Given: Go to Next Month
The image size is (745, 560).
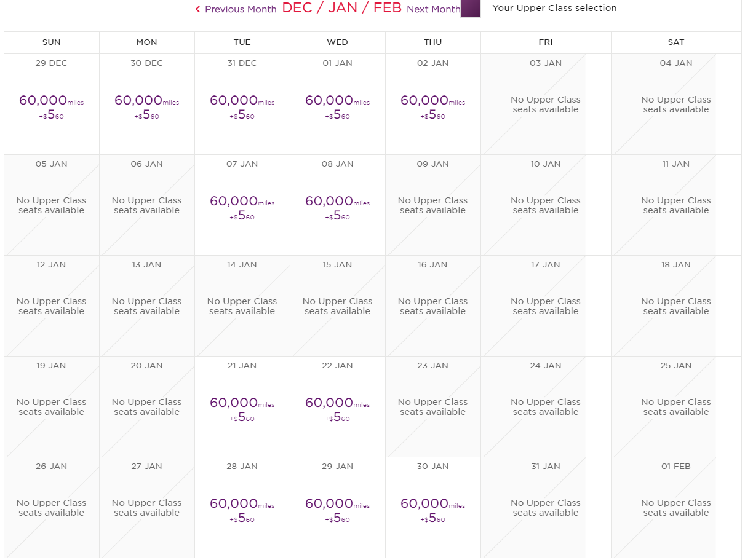Looking at the screenshot, I should 433,9.
